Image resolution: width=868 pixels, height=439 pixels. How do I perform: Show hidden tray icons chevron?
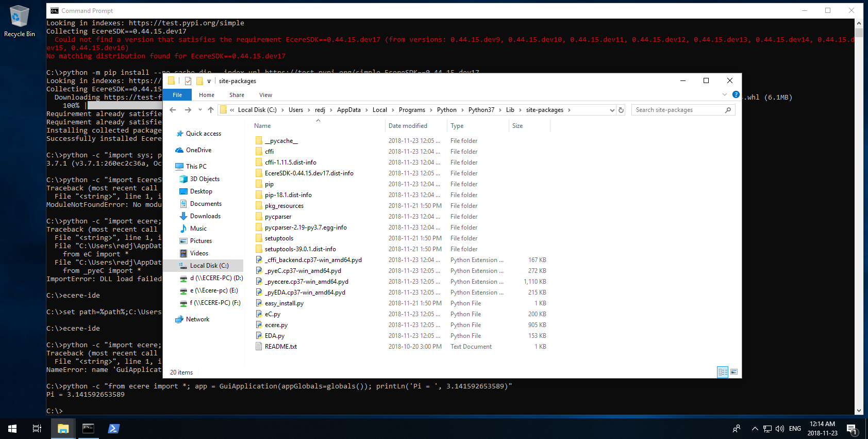[755, 429]
